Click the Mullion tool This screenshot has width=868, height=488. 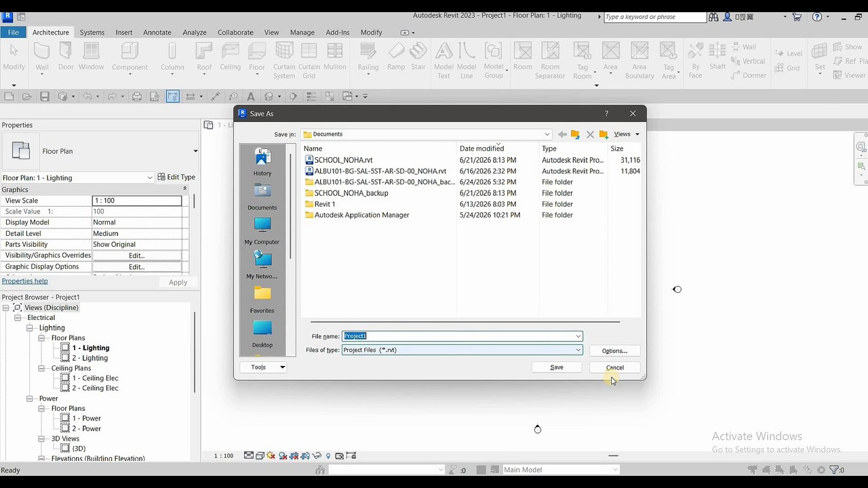click(x=335, y=57)
